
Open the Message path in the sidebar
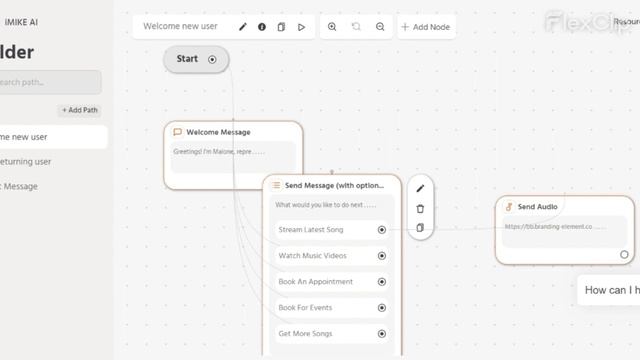click(x=19, y=187)
